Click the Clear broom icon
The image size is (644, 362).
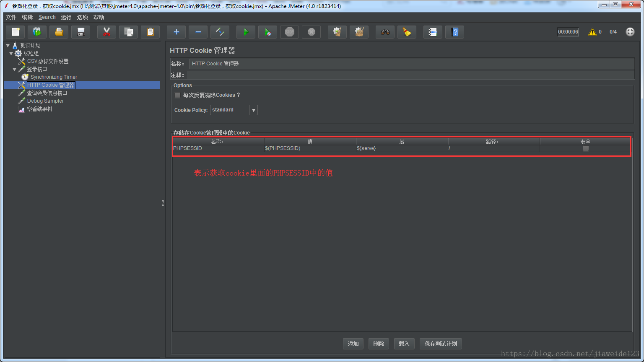pyautogui.click(x=337, y=32)
